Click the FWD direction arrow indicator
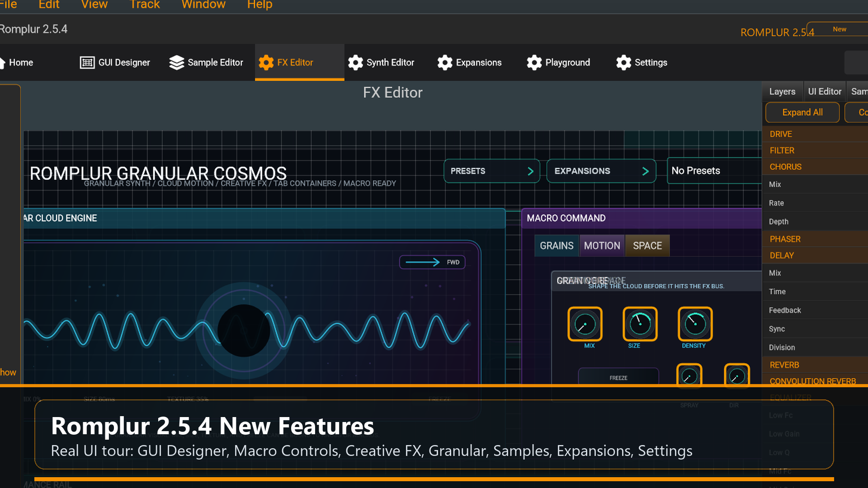868x488 pixels. tap(432, 262)
